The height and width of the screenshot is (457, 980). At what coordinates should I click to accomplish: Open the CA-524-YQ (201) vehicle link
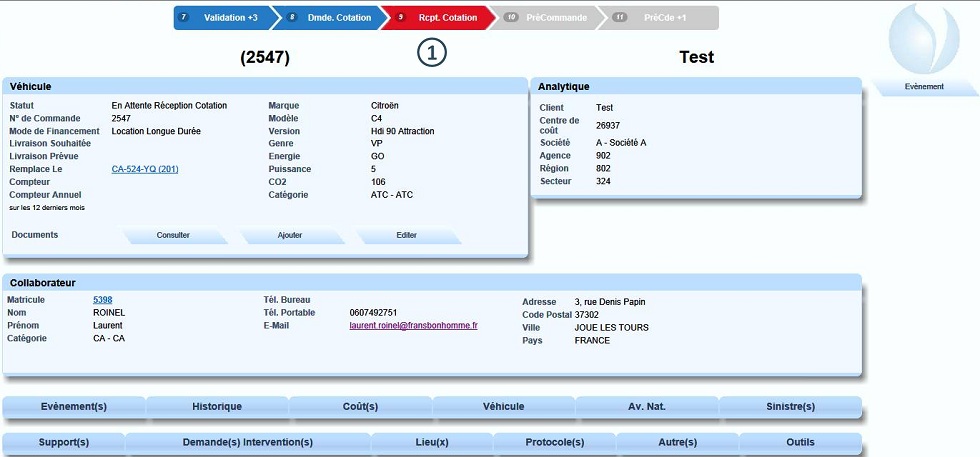[145, 169]
